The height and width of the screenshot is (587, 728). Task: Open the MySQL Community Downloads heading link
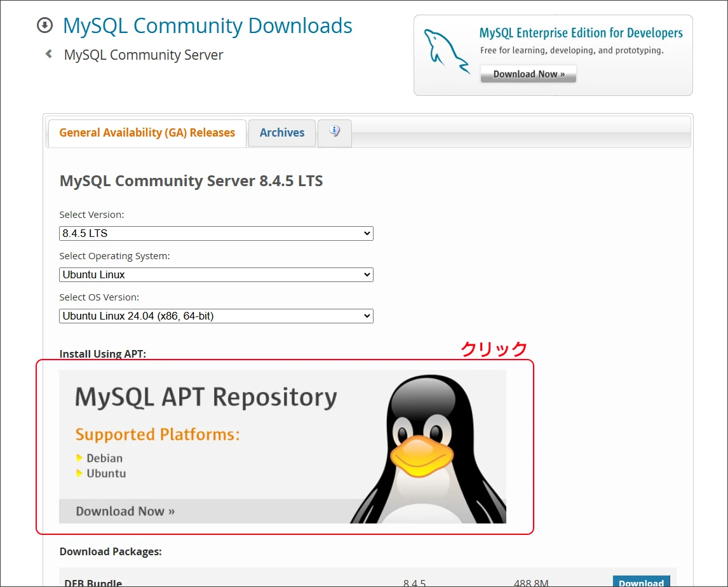(x=208, y=26)
